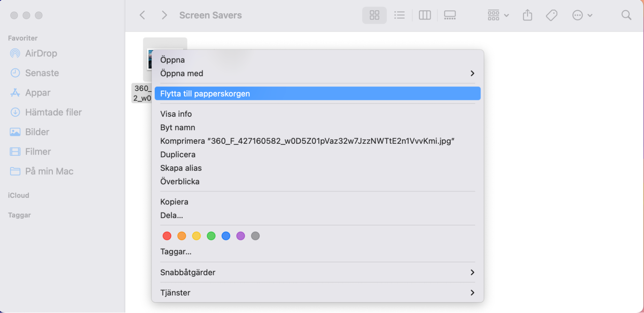This screenshot has height=313, width=644.
Task: Click the tag icon in toolbar
Action: coord(552,15)
